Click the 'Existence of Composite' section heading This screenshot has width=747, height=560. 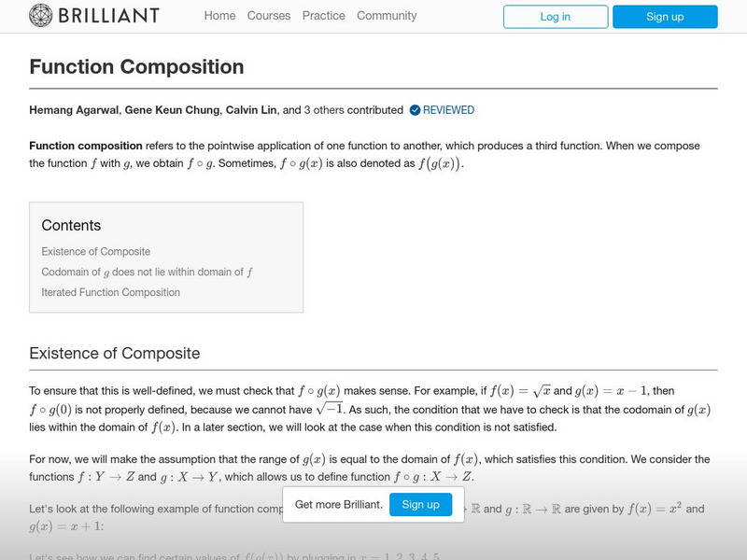pyautogui.click(x=117, y=353)
